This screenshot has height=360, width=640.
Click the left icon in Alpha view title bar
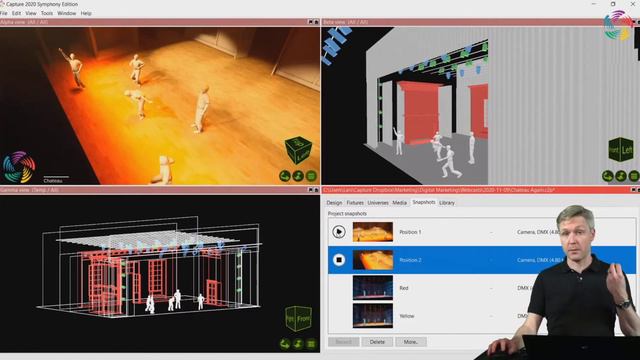pos(310,22)
